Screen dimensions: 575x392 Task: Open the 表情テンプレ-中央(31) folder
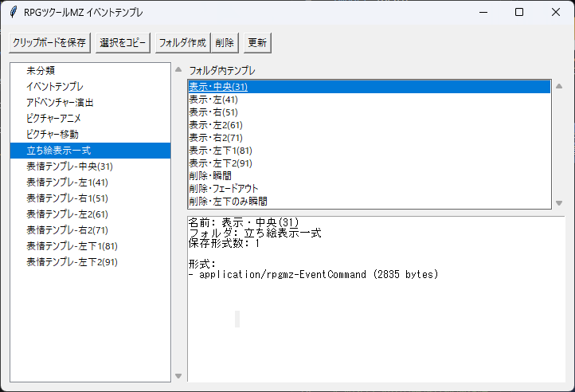point(90,167)
